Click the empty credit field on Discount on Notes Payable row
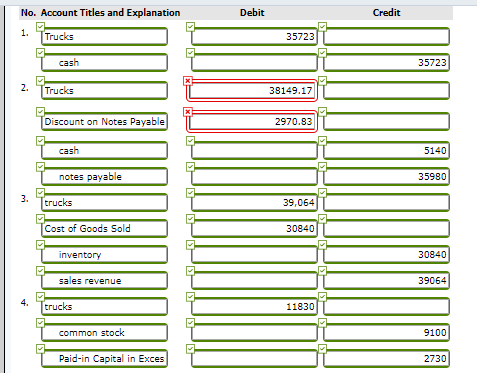 tap(386, 121)
